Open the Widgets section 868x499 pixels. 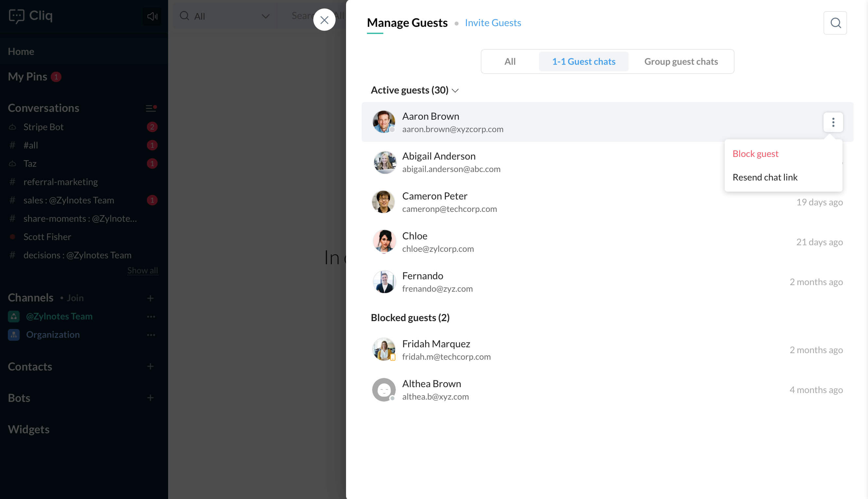coord(28,429)
